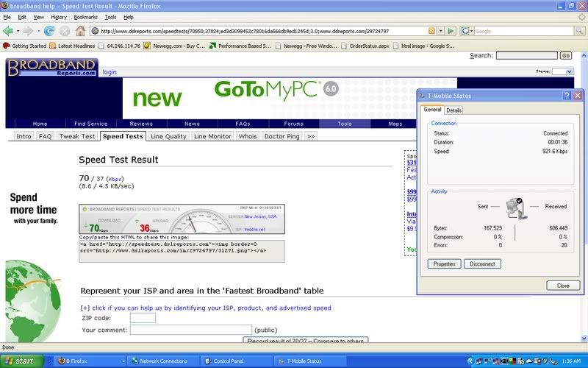
Task: Open the Latest Headlines feed bookmark
Action: pos(72,46)
